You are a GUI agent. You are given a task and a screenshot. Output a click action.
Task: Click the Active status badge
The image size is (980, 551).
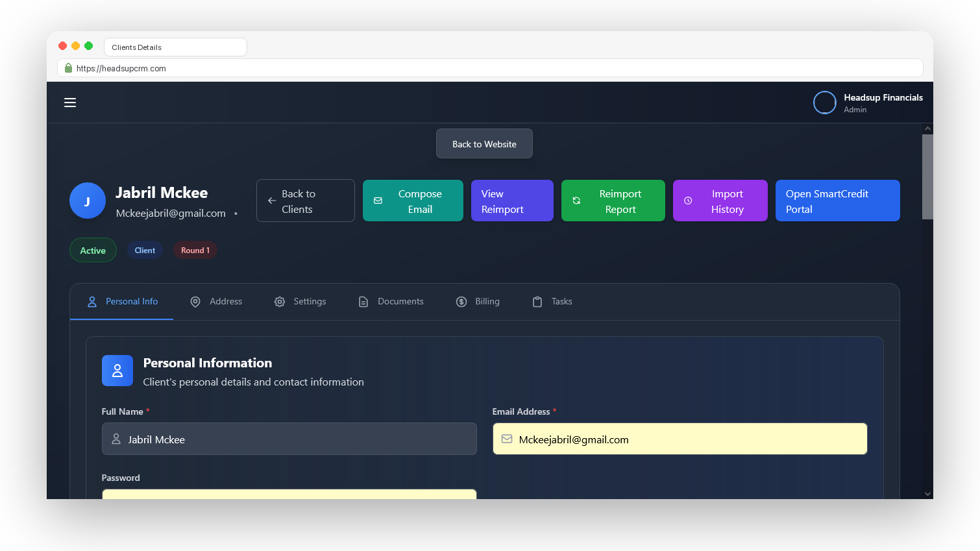tap(93, 250)
